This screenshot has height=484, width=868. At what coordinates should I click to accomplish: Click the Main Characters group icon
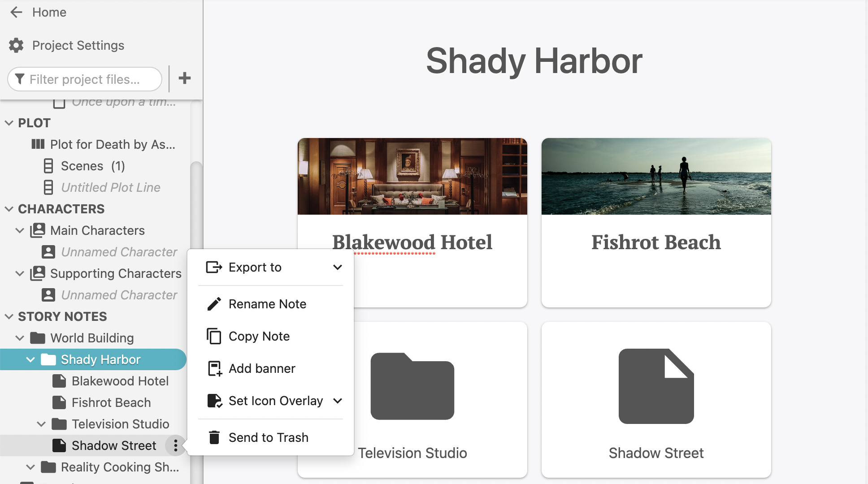[38, 230]
